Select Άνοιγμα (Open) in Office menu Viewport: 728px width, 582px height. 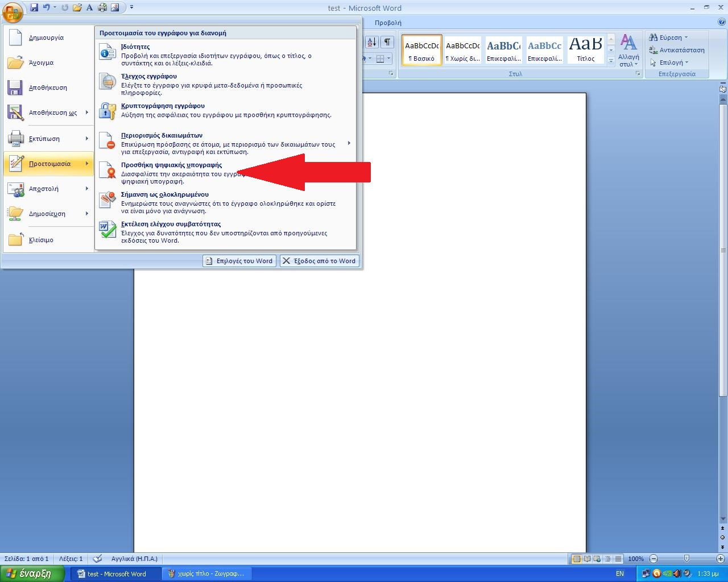click(49, 63)
